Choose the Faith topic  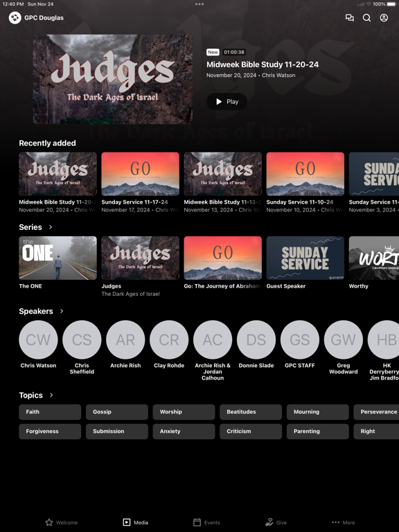point(50,412)
